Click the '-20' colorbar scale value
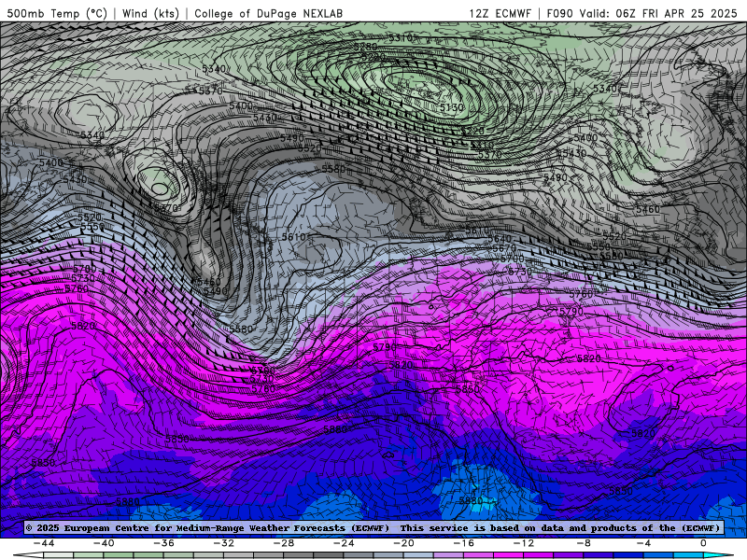Image resolution: width=747 pixels, height=560 pixels. point(404,543)
